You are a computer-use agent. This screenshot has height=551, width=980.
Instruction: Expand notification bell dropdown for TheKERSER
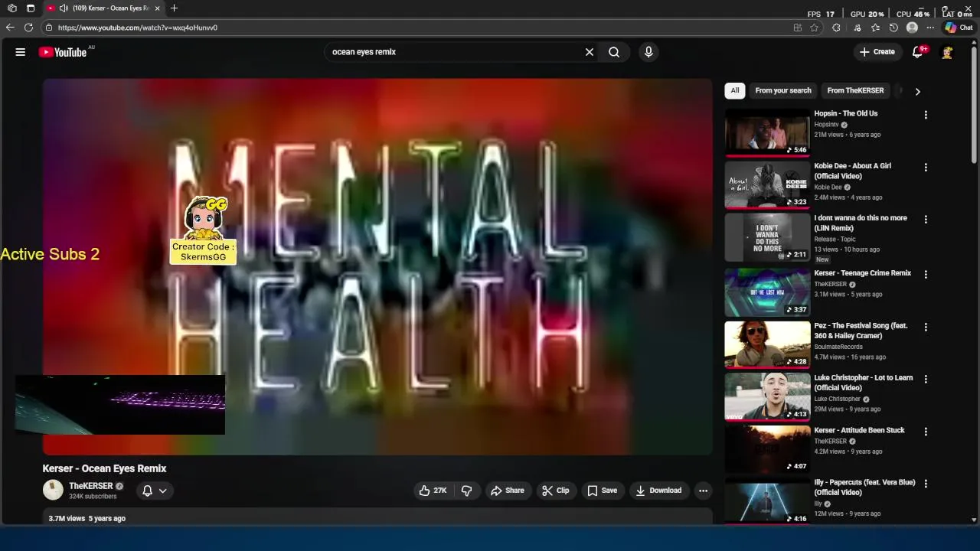coord(154,491)
